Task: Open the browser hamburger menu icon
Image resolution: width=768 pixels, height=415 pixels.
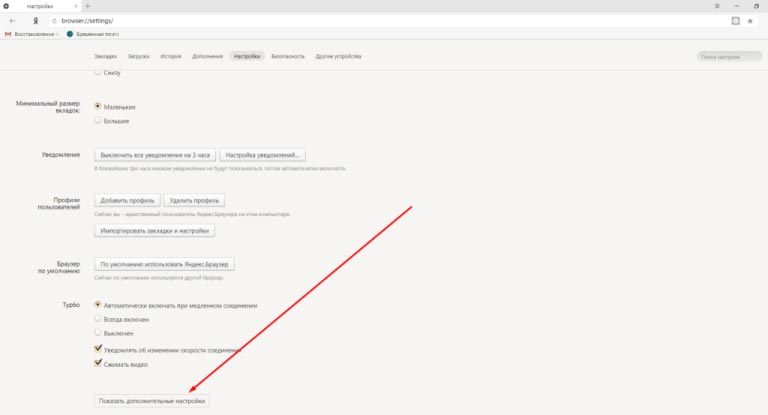Action: [717, 6]
